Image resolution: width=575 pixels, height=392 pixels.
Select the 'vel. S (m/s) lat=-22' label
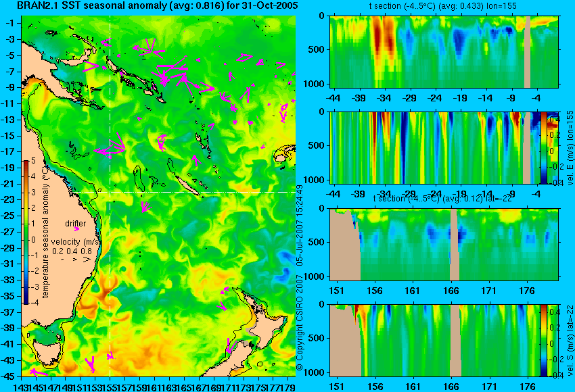click(570, 341)
